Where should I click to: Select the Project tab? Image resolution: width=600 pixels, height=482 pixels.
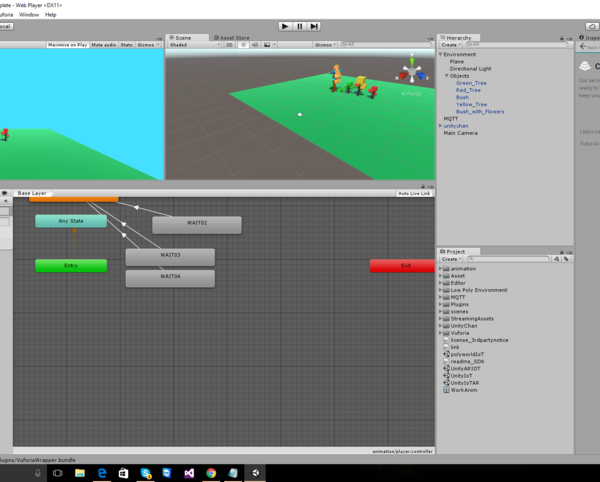point(458,251)
